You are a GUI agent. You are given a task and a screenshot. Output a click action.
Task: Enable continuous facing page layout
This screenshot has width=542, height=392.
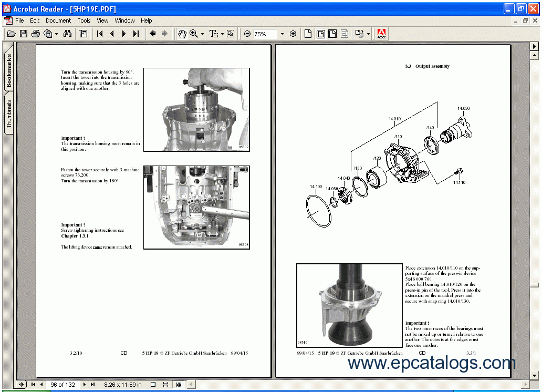[x=331, y=34]
